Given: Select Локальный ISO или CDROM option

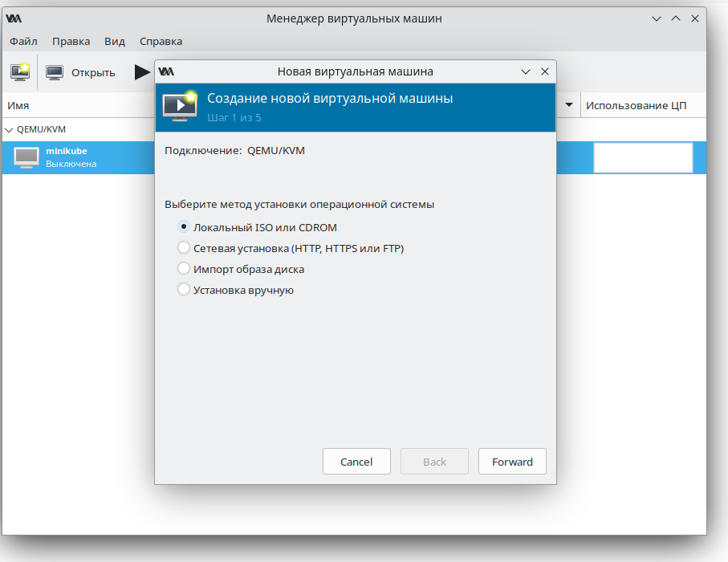Looking at the screenshot, I should 184,227.
